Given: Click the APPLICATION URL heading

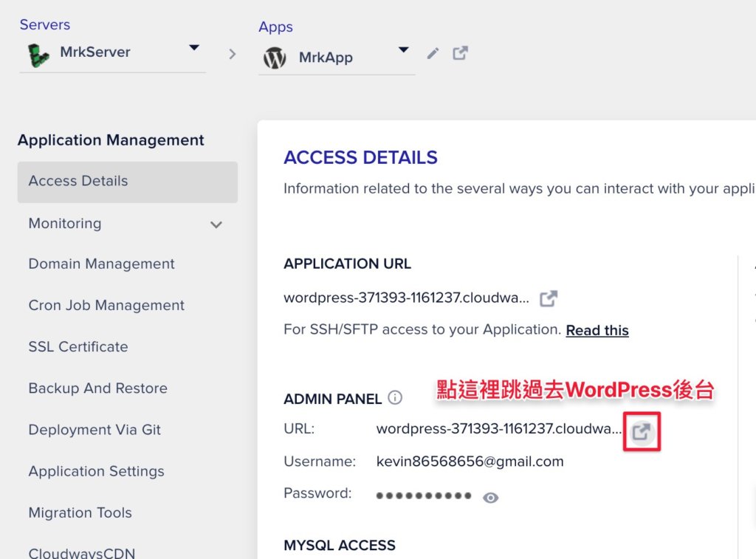Looking at the screenshot, I should pos(347,264).
